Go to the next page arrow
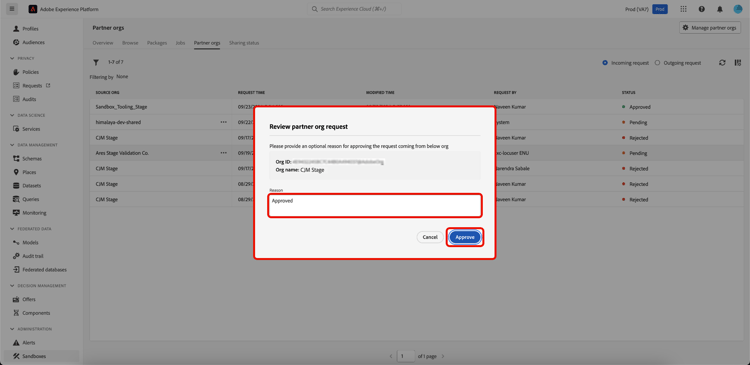This screenshot has width=750, height=365. click(x=443, y=356)
